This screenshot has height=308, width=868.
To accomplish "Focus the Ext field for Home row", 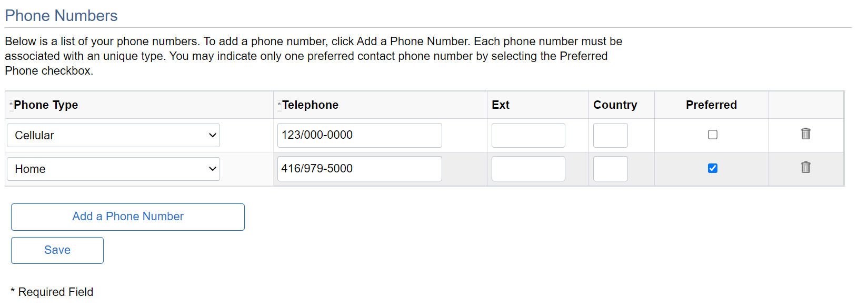I will 528,169.
